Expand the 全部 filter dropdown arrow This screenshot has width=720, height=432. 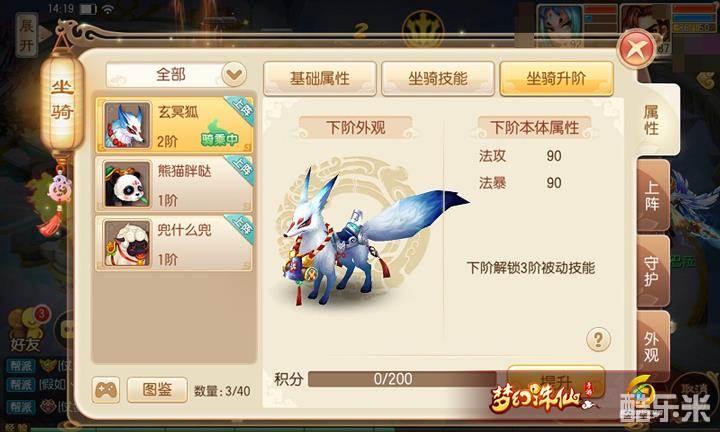pos(234,74)
